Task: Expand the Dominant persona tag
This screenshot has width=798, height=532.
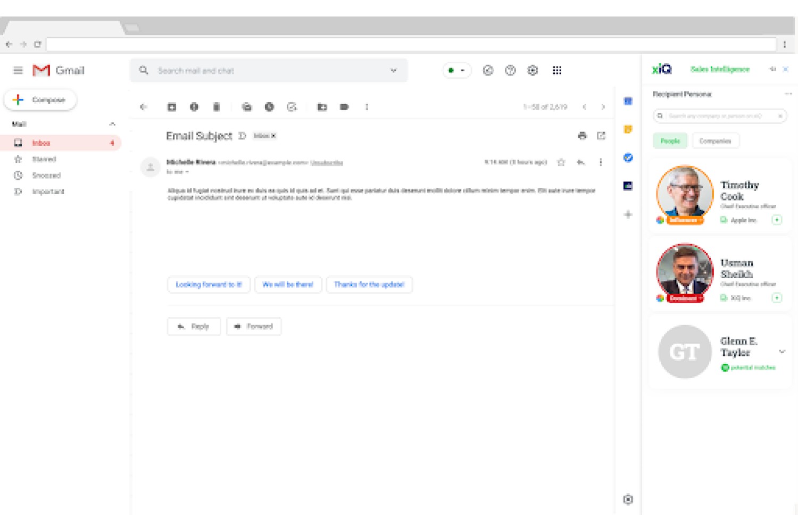Action: (685, 298)
